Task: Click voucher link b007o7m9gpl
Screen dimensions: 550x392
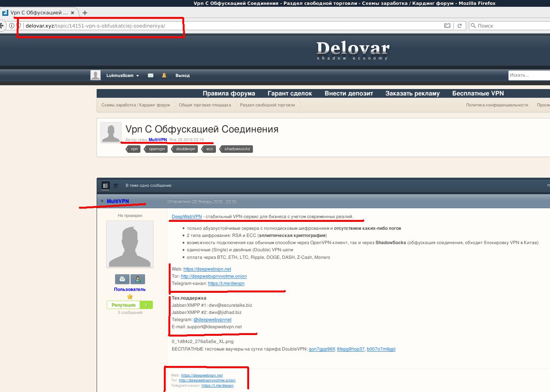Action: click(381, 349)
